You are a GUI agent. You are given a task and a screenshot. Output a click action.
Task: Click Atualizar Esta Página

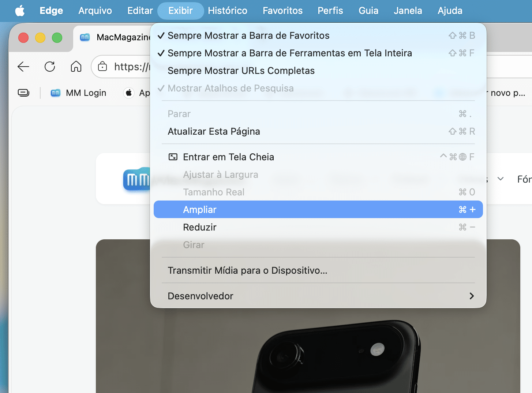214,131
